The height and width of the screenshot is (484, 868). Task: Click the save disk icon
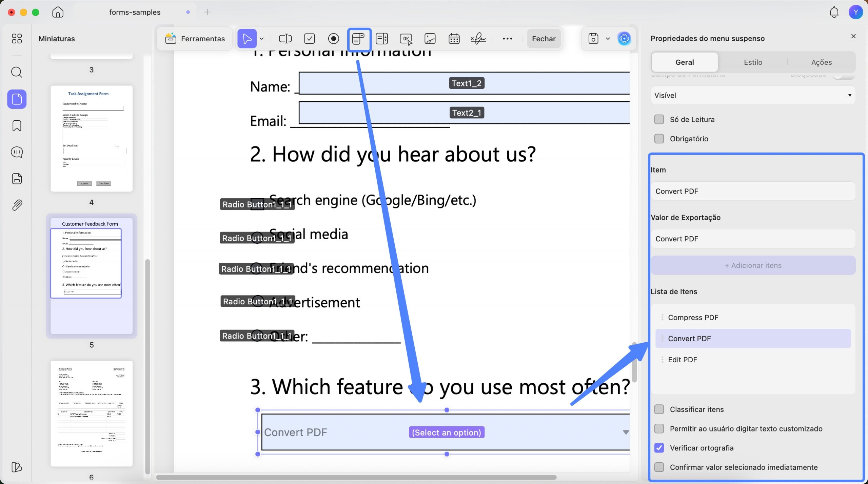click(593, 39)
